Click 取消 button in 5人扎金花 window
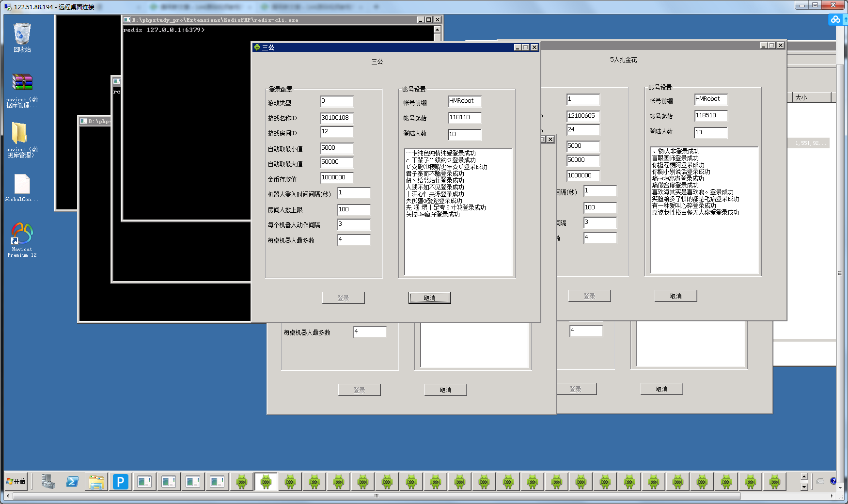The height and width of the screenshot is (504, 848). pos(675,296)
